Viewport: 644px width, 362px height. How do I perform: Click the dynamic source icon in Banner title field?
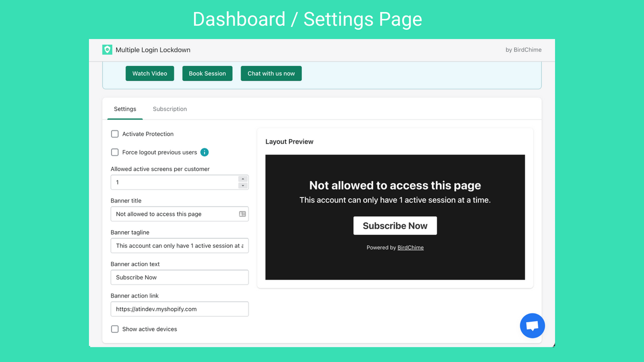(242, 214)
